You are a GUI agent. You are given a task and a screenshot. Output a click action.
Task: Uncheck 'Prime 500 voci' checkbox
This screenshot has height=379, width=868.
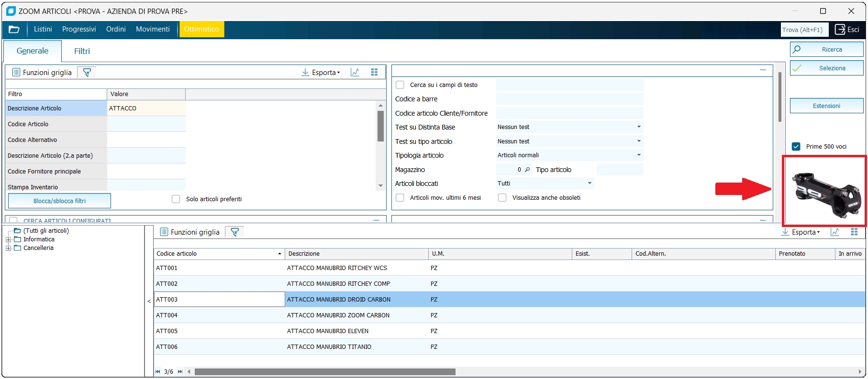(796, 147)
